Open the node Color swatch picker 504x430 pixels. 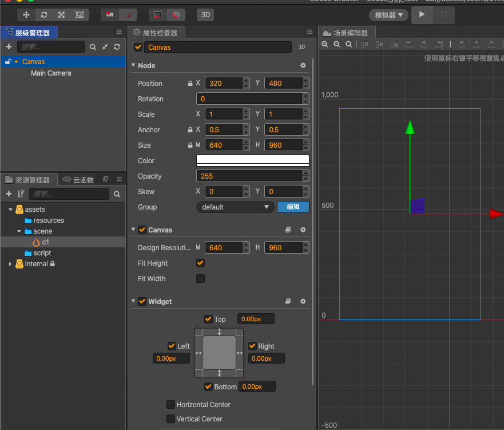[253, 160]
